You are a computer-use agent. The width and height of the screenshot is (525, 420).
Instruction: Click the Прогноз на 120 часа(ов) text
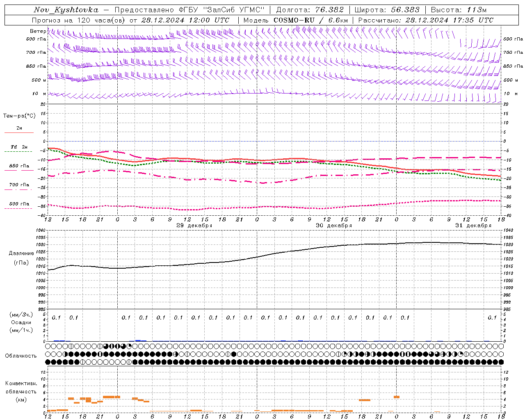point(78,20)
